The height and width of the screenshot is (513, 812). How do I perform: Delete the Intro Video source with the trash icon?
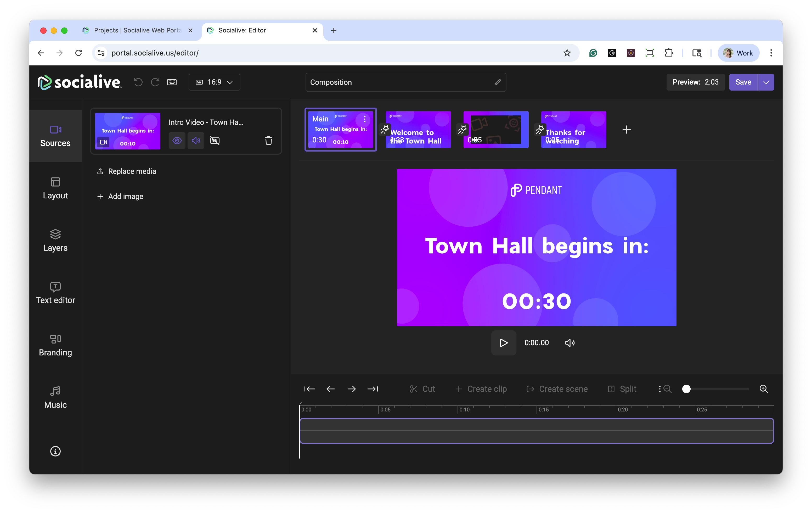pyautogui.click(x=268, y=140)
